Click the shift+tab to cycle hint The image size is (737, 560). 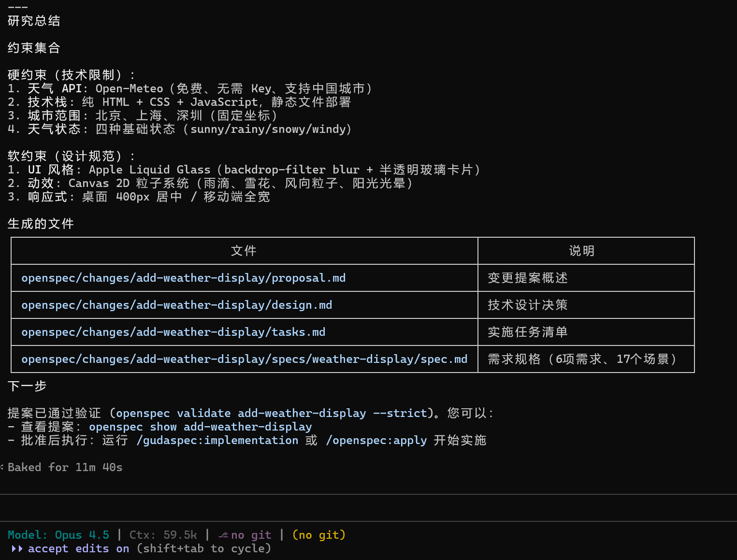click(203, 548)
